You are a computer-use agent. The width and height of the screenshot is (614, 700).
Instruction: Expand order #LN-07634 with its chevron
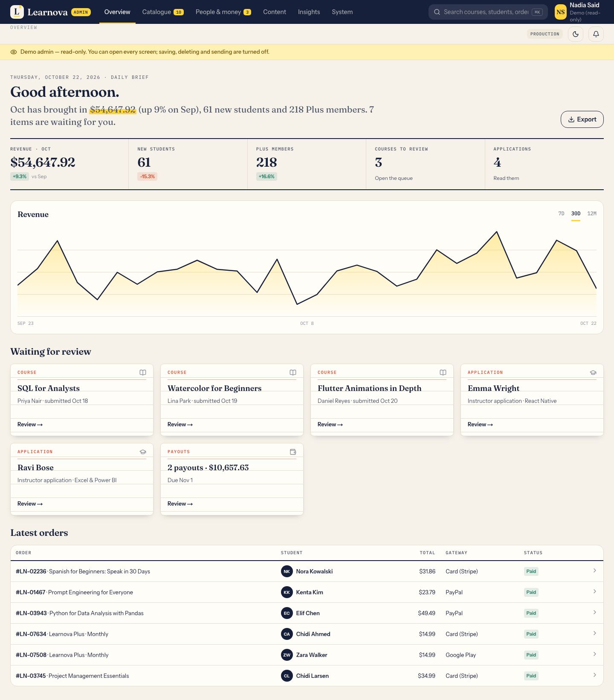[x=595, y=633]
